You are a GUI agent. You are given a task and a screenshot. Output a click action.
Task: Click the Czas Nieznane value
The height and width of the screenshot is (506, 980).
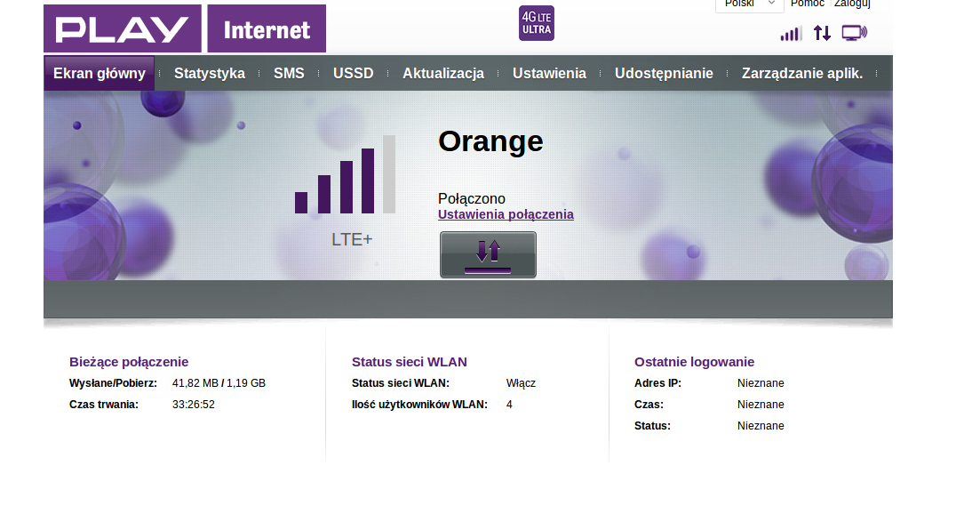click(x=761, y=405)
